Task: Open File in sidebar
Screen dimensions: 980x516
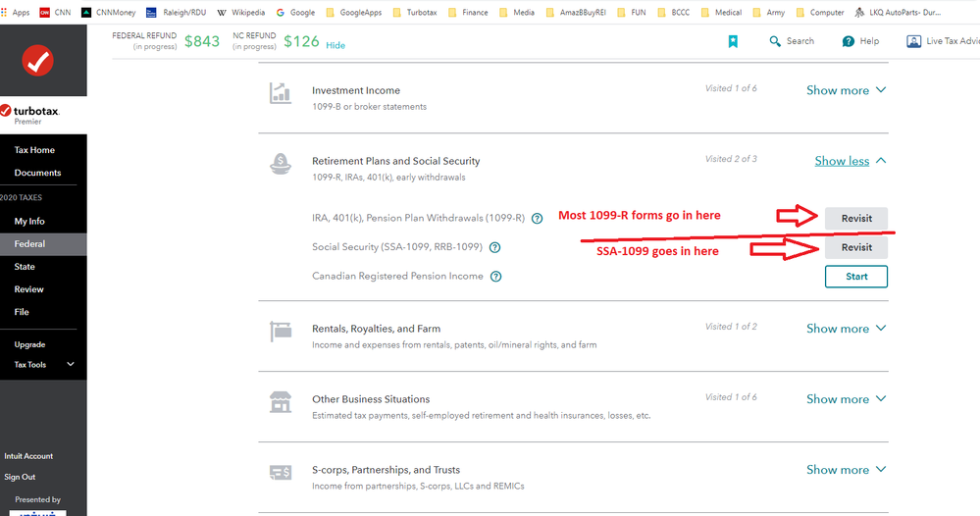Action: coord(22,312)
